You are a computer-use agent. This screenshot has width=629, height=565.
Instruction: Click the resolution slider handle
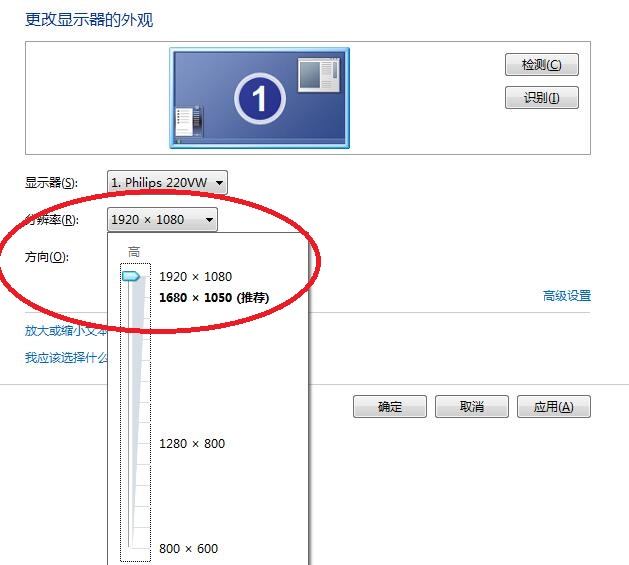pyautogui.click(x=131, y=276)
